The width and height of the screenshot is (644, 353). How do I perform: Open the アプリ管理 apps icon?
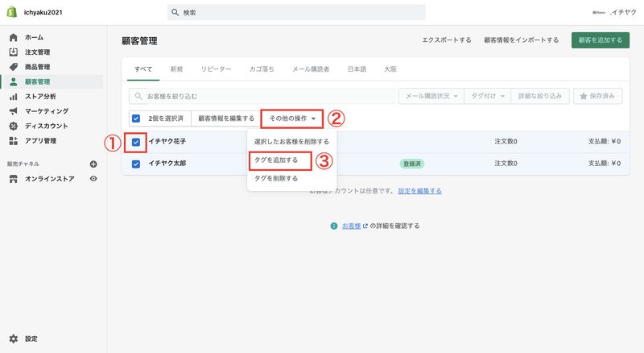[14, 141]
